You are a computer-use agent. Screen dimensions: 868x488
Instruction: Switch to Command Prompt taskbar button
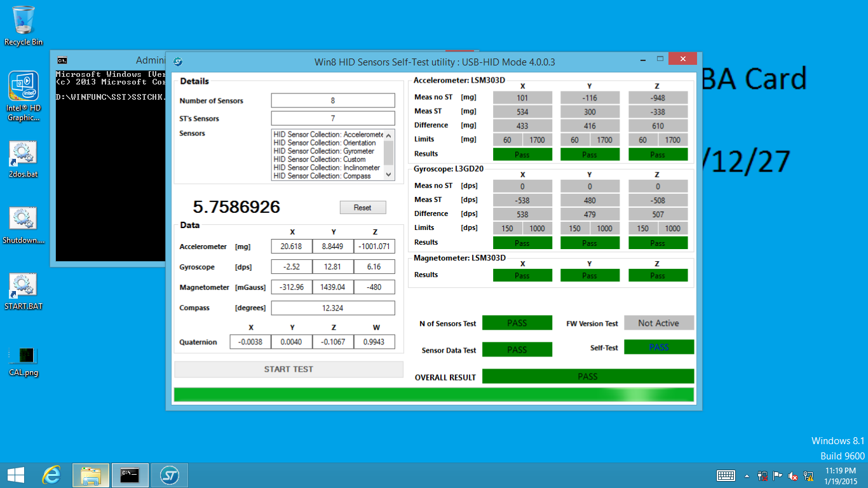coord(130,475)
